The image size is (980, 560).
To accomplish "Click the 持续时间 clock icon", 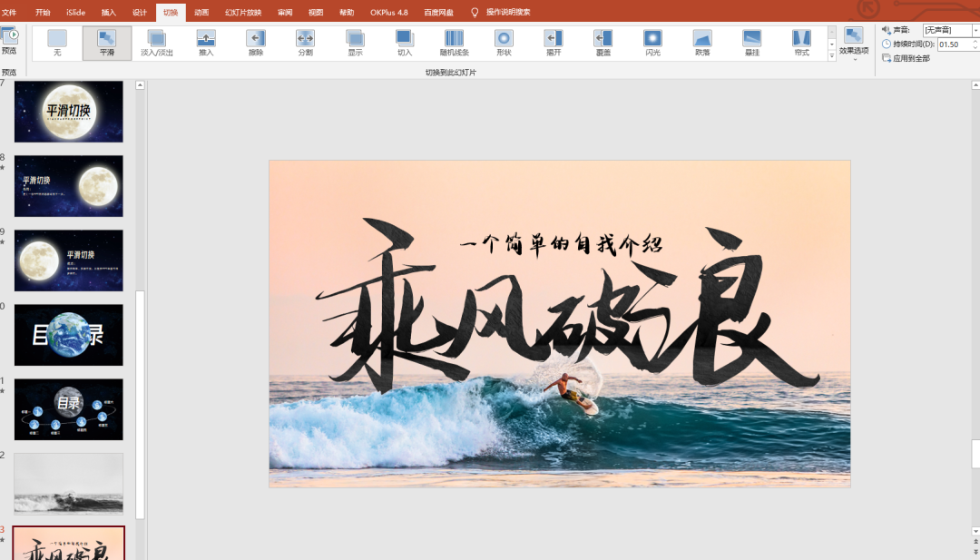I will (887, 44).
